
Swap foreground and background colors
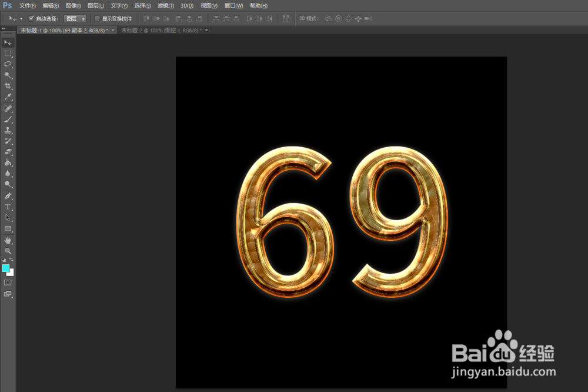point(11,260)
